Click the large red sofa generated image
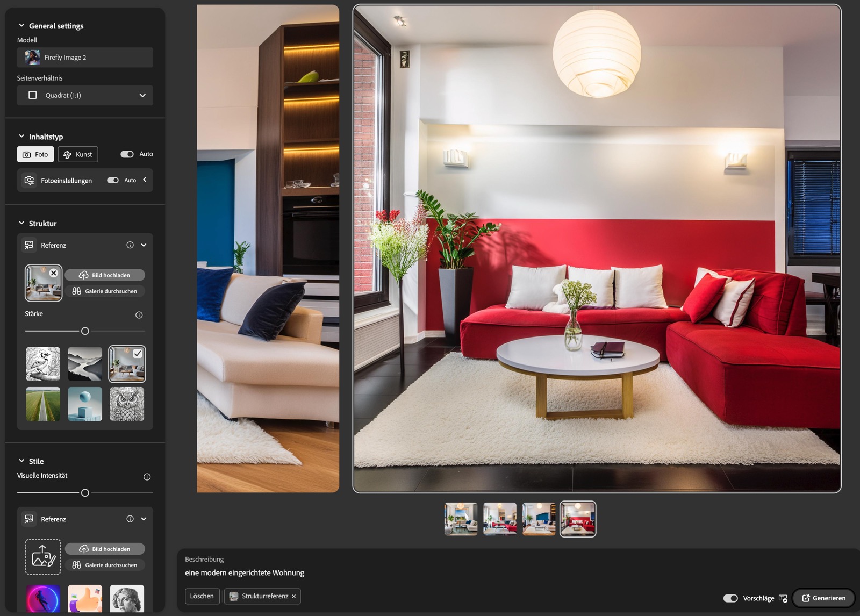The height and width of the screenshot is (616, 860). tap(597, 248)
